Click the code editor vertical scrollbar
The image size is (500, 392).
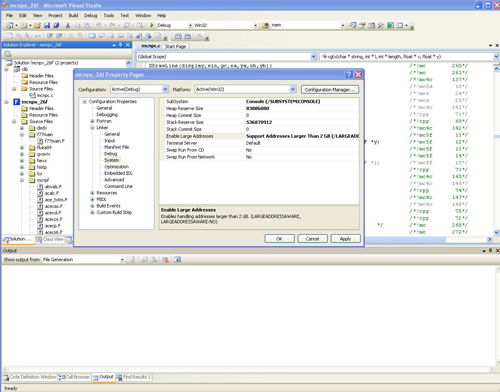click(496, 150)
